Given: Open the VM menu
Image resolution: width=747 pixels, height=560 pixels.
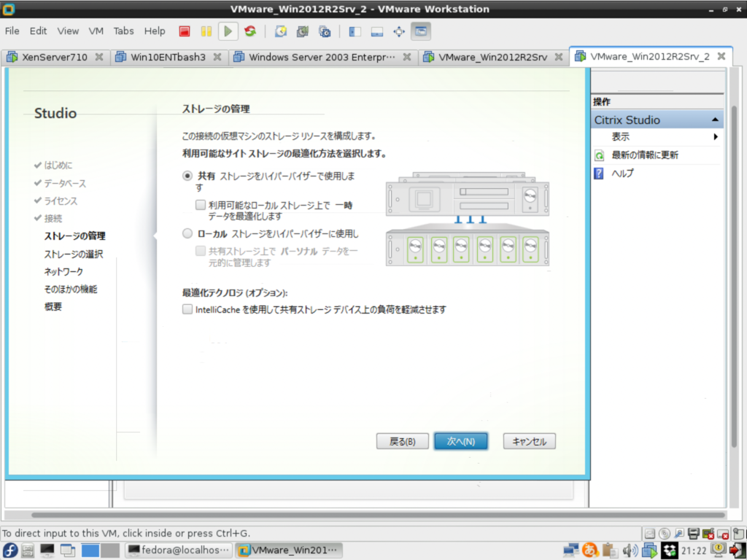Looking at the screenshot, I should pos(96,31).
